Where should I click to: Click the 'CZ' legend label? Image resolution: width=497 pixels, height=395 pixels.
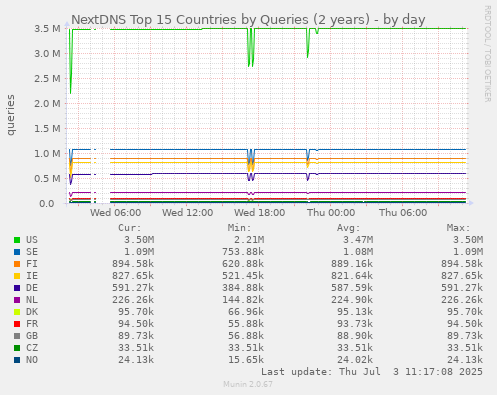pyautogui.click(x=32, y=348)
